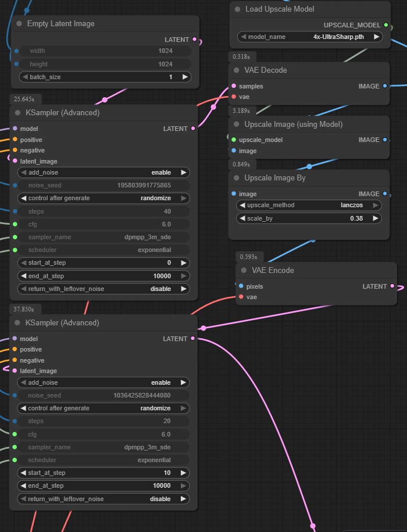The image size is (407, 532).
Task: Select the VAE Decode node title
Action: click(266, 70)
